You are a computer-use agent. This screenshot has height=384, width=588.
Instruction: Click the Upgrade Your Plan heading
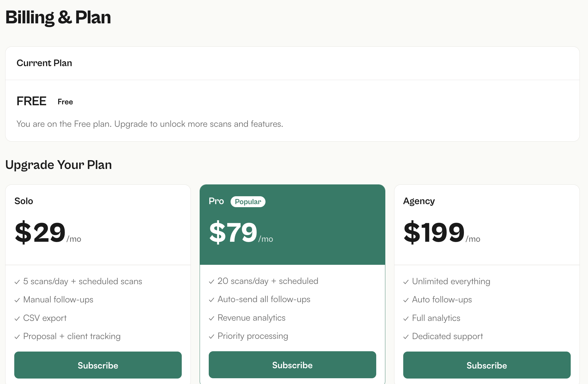point(59,165)
